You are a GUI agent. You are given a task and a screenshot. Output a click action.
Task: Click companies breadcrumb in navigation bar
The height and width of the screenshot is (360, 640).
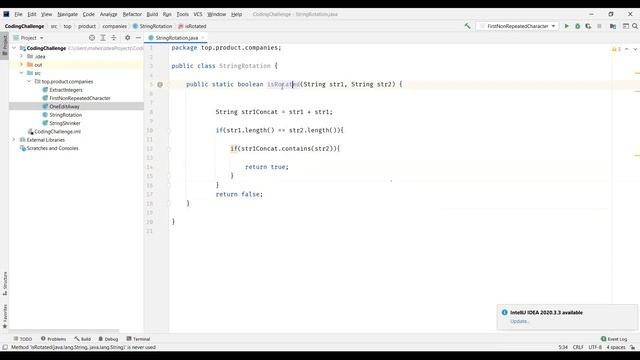tap(114, 26)
